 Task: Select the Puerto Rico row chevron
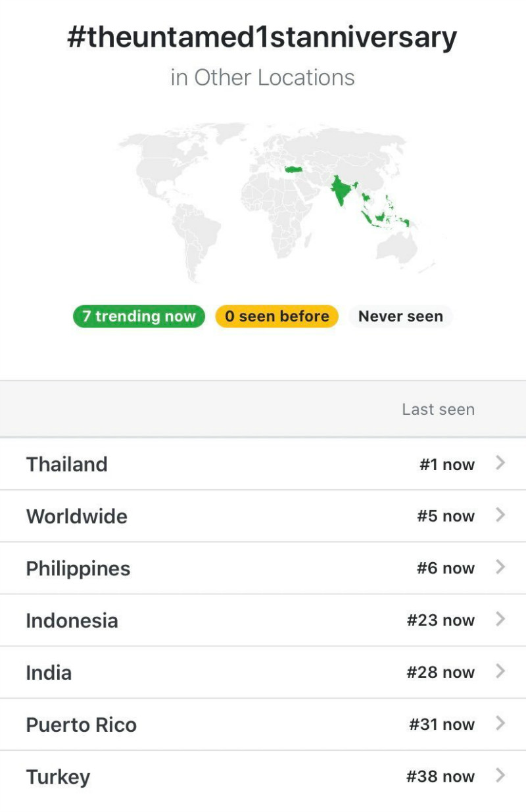click(x=500, y=724)
